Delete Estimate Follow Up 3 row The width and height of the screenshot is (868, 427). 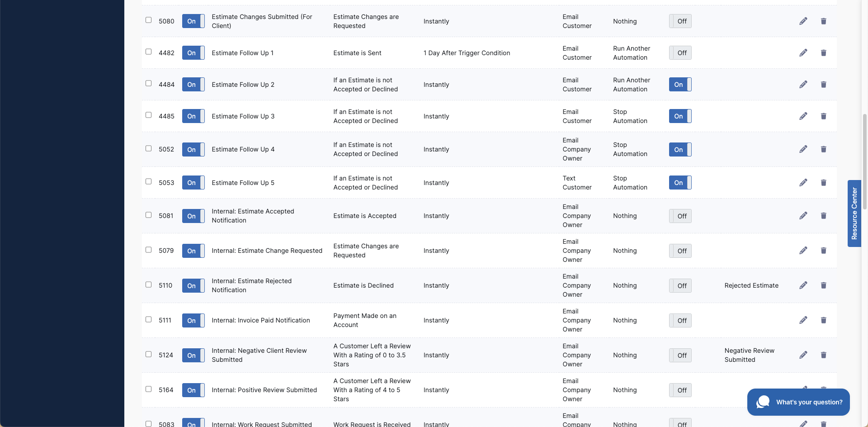click(823, 116)
